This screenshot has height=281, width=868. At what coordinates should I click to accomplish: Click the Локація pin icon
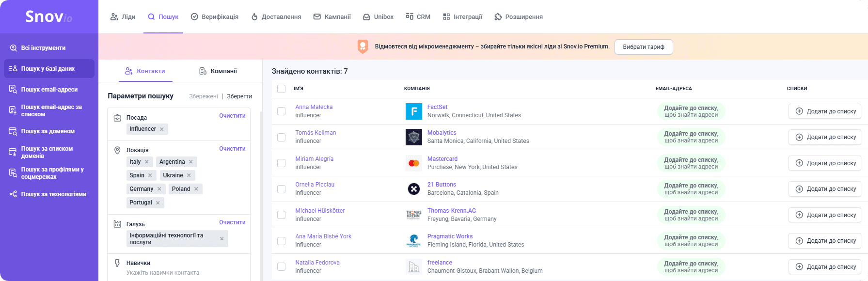(x=117, y=150)
